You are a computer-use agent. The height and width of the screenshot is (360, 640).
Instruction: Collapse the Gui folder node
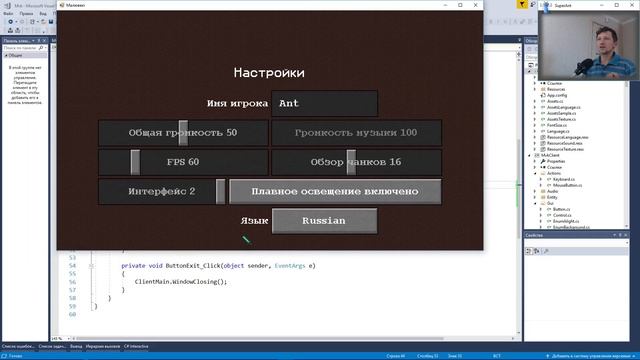535,203
